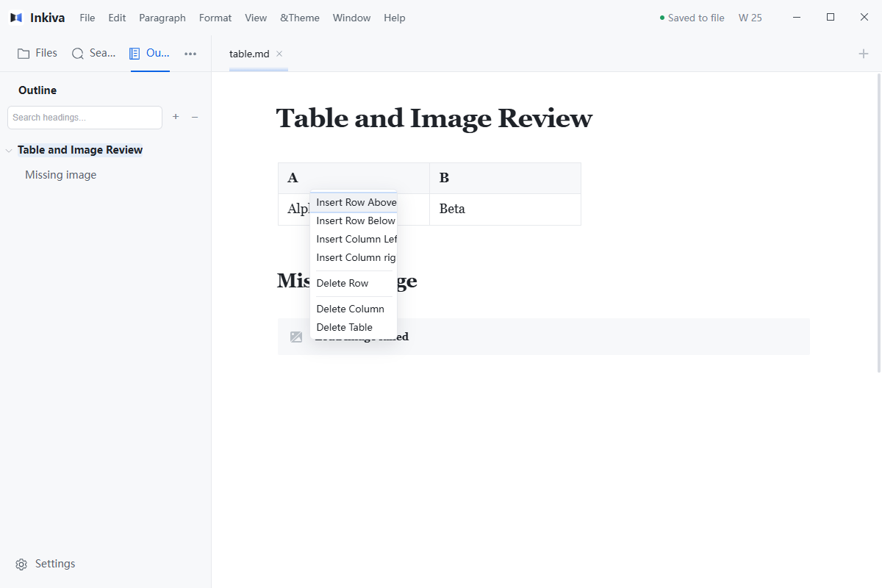Close the table.md tab
This screenshot has height=588, width=882.
click(x=279, y=54)
